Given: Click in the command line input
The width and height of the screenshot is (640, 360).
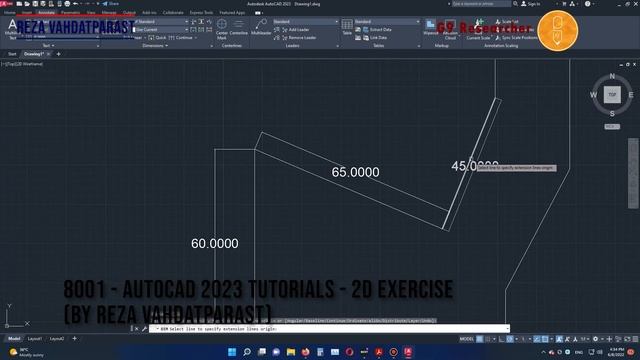Looking at the screenshot, I should [329, 329].
